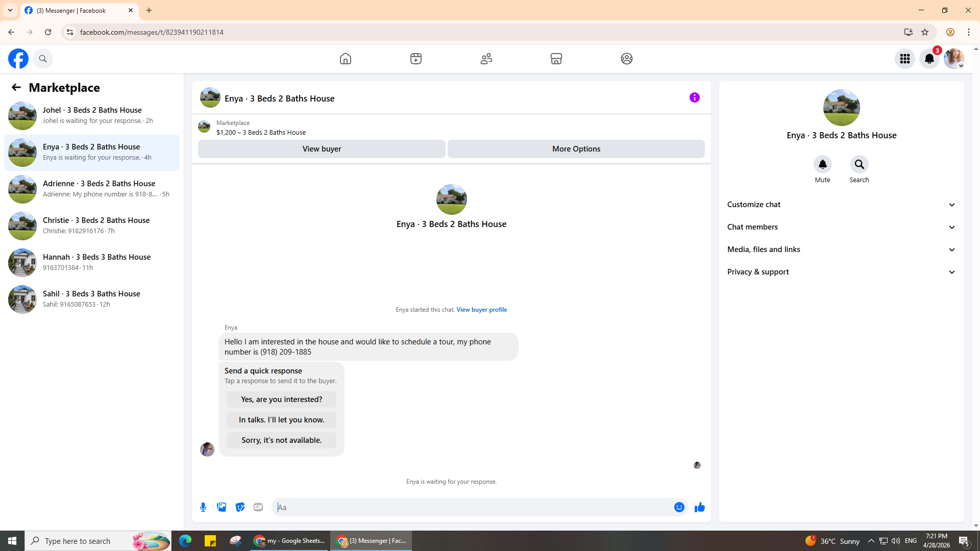
Task: Open Sticky Notes from the taskbar
Action: point(210,541)
